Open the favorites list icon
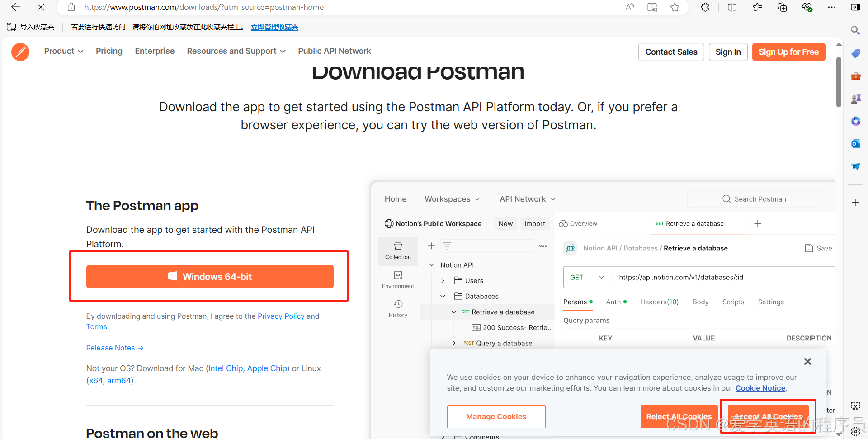This screenshot has height=439, width=868. point(757,7)
